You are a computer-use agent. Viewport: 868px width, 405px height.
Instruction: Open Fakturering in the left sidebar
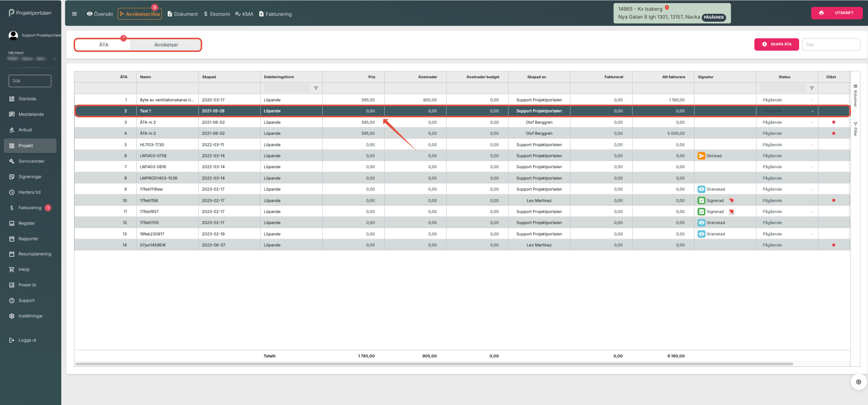point(30,208)
